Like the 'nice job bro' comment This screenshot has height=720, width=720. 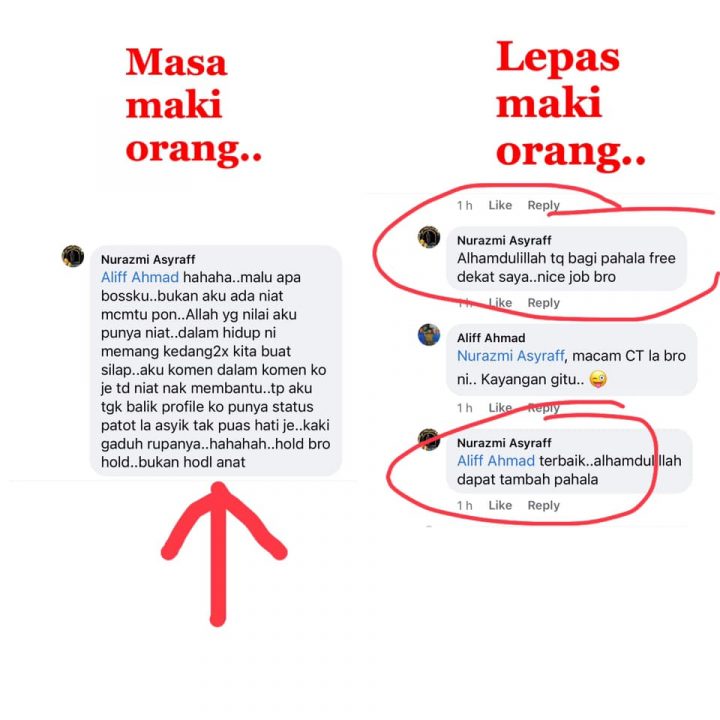500,303
